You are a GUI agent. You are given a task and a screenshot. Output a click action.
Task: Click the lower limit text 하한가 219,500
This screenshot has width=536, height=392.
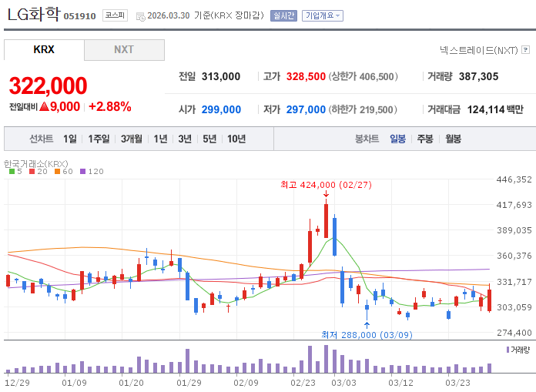[363, 109]
